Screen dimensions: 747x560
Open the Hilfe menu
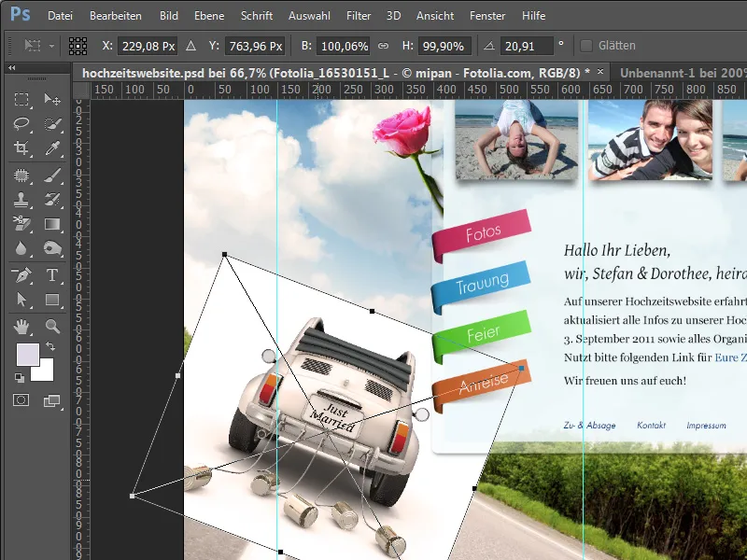pos(533,16)
